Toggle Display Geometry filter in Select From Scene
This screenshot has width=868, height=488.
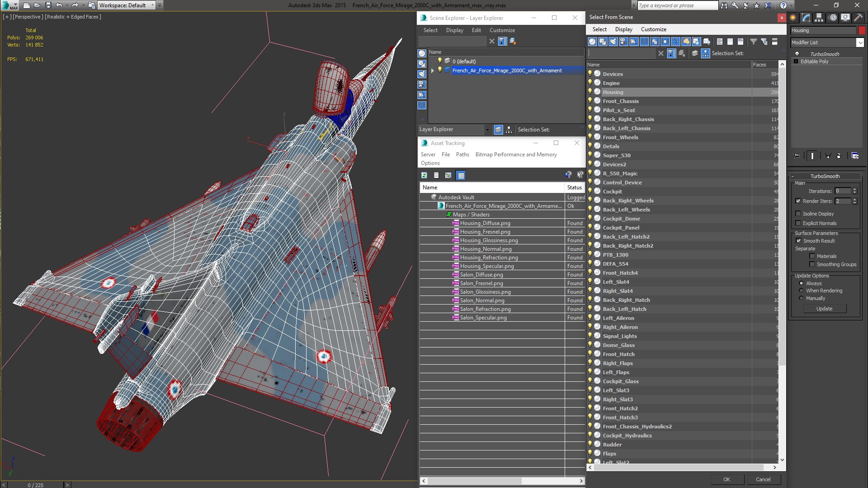click(x=592, y=42)
